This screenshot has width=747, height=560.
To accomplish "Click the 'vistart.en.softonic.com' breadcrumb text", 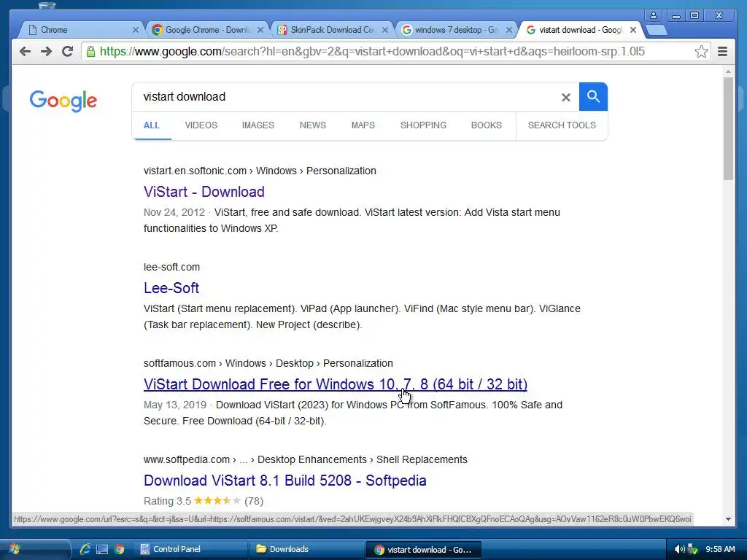I will point(195,171).
